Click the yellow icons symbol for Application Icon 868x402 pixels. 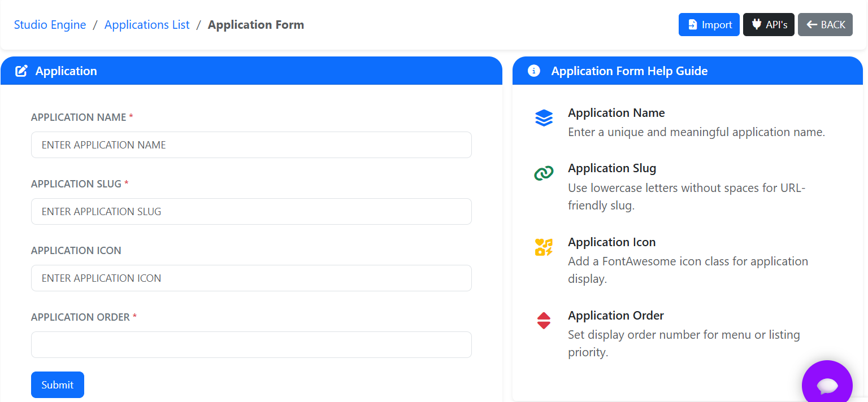(544, 247)
